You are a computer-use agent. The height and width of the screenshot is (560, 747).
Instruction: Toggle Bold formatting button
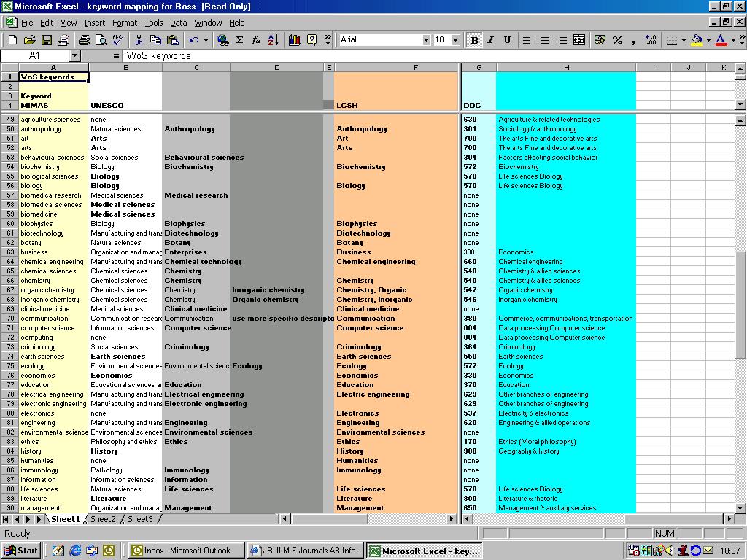click(x=474, y=40)
